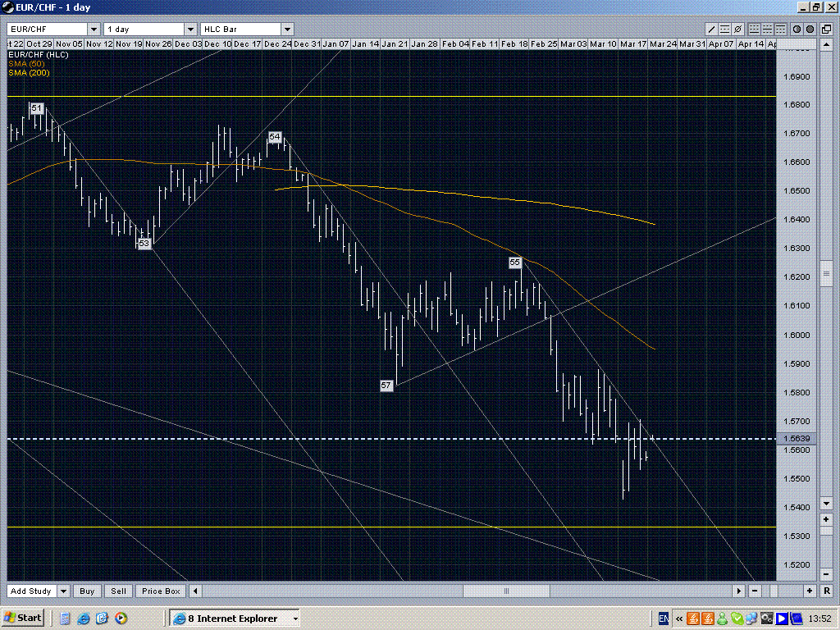Image resolution: width=840 pixels, height=630 pixels.
Task: Select the trend line drawing tool
Action: click(711, 29)
